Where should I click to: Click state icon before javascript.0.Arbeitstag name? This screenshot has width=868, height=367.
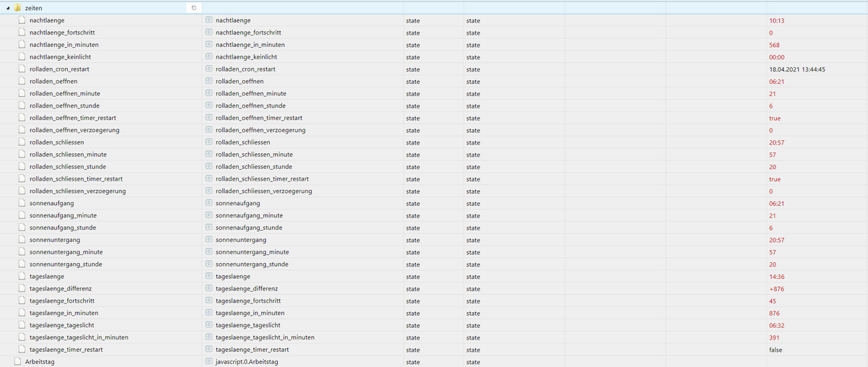tap(209, 361)
